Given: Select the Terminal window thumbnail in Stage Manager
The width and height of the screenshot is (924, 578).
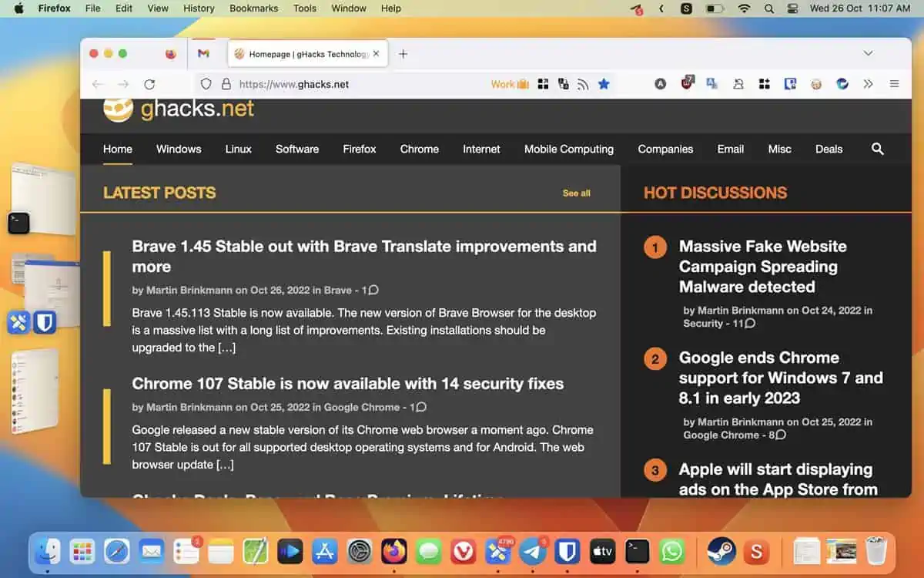Looking at the screenshot, I should click(42, 198).
